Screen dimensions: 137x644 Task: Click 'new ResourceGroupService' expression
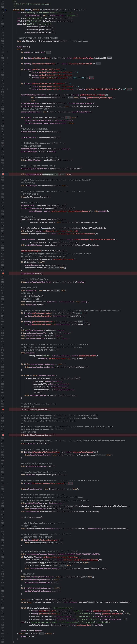(69, 577)
